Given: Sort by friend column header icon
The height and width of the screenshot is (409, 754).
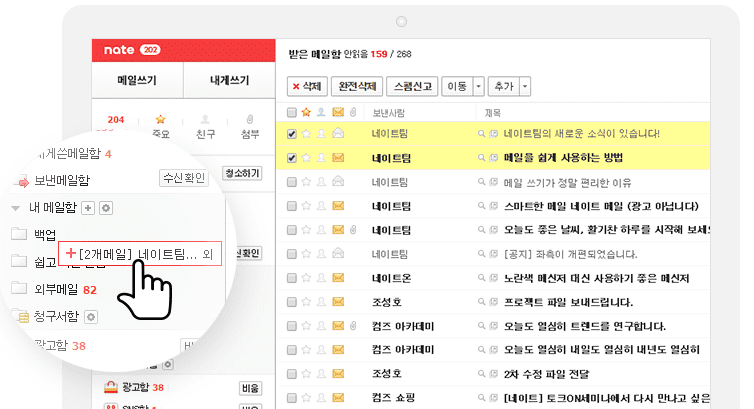Looking at the screenshot, I should click(x=321, y=112).
